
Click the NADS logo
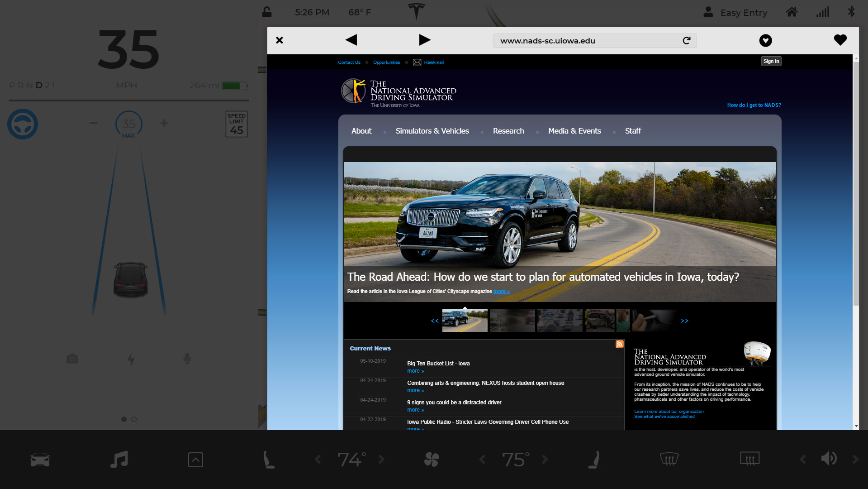pyautogui.click(x=398, y=93)
